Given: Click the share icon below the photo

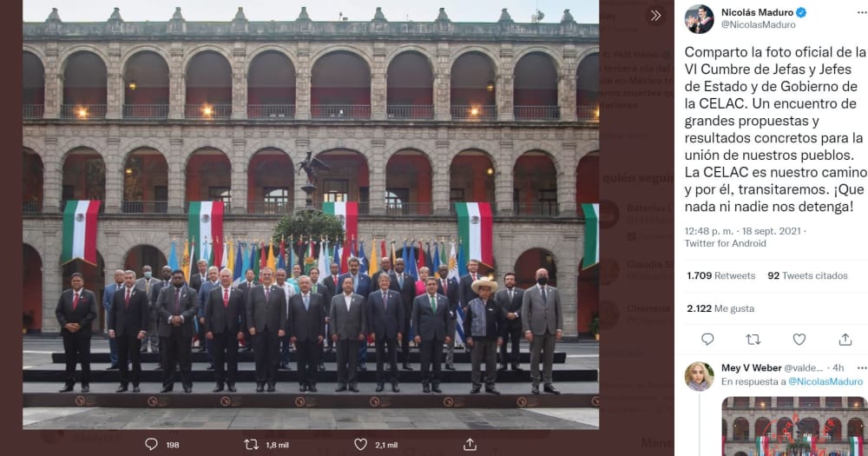Looking at the screenshot, I should click(470, 444).
